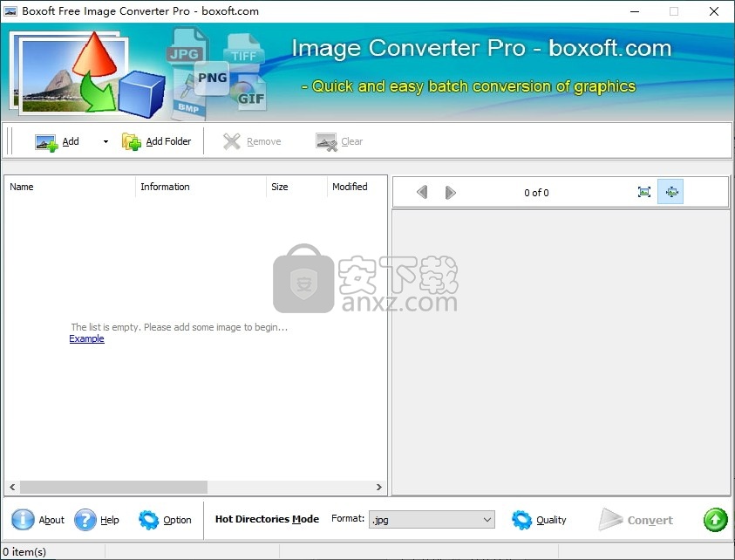735x560 pixels.
Task: Minimize the Boxoft window
Action: (635, 11)
